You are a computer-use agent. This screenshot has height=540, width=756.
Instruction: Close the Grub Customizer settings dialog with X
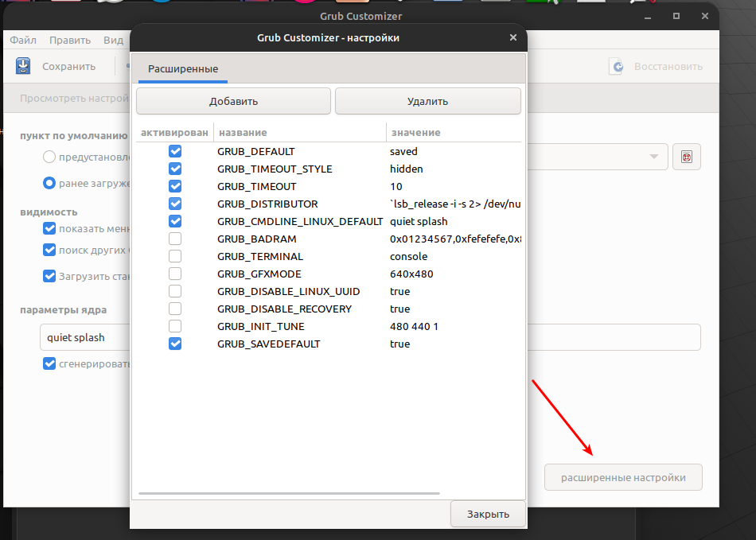point(513,37)
